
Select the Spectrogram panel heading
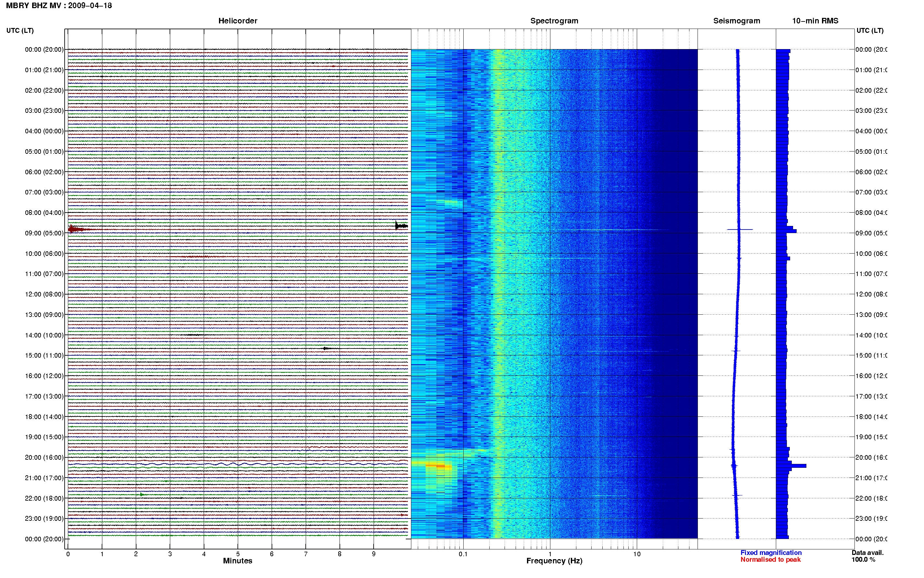[554, 21]
